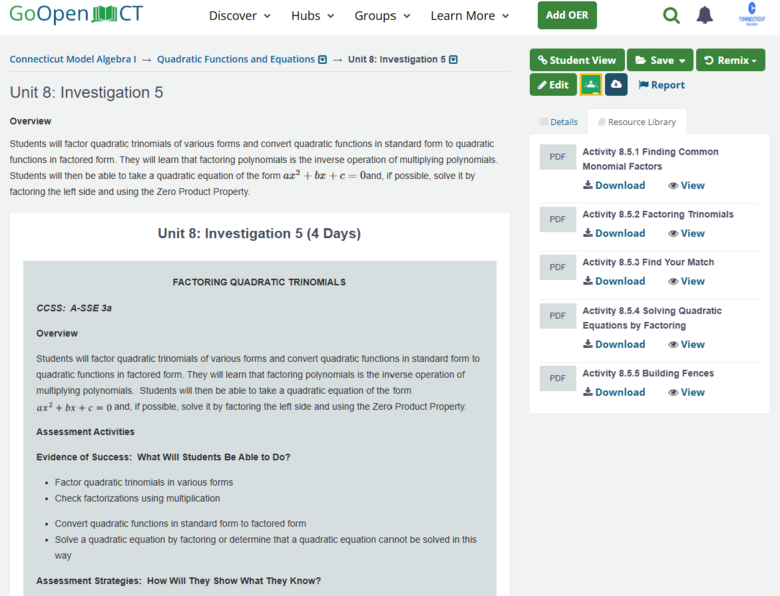Image resolution: width=780 pixels, height=596 pixels.
Task: Download Activity 8.5.2 Factoring Trinomials
Action: 614,233
